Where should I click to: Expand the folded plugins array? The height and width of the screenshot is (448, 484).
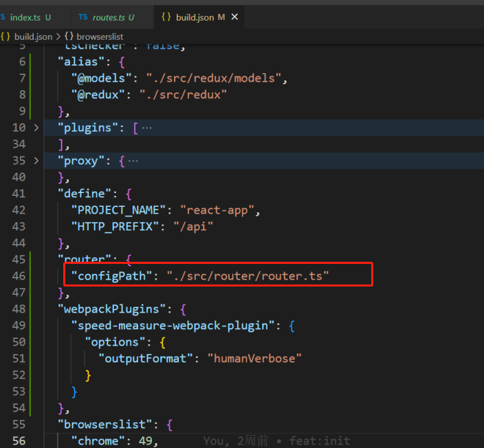36,127
